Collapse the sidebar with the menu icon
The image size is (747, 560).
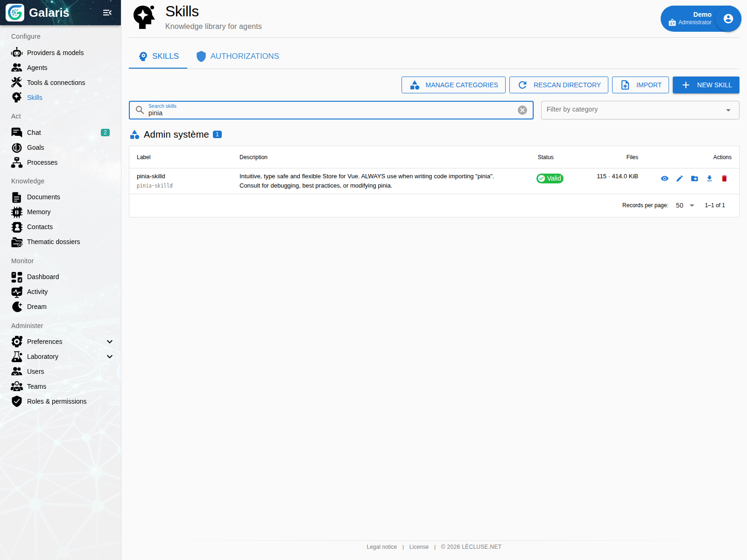107,13
